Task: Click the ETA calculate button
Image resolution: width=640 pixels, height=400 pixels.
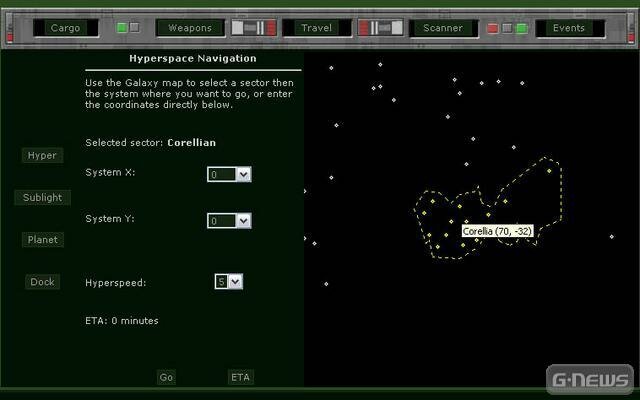Action: (x=240, y=377)
